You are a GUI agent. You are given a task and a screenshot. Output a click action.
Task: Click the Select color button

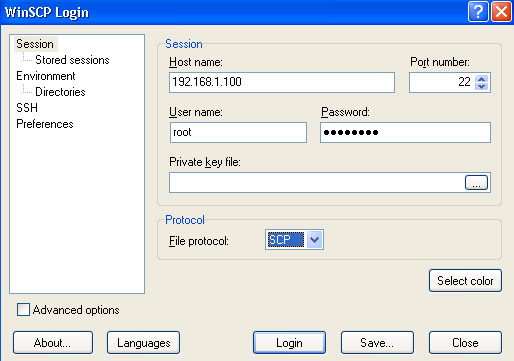[x=465, y=281]
